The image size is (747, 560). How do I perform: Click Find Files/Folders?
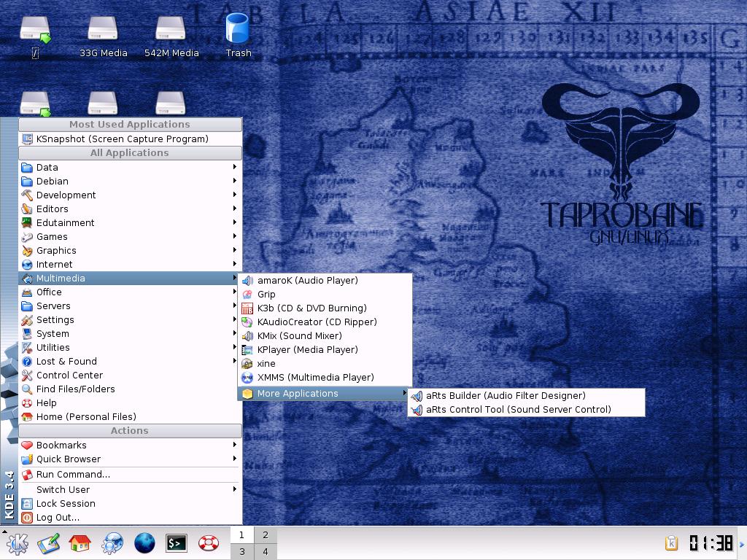(x=130, y=389)
